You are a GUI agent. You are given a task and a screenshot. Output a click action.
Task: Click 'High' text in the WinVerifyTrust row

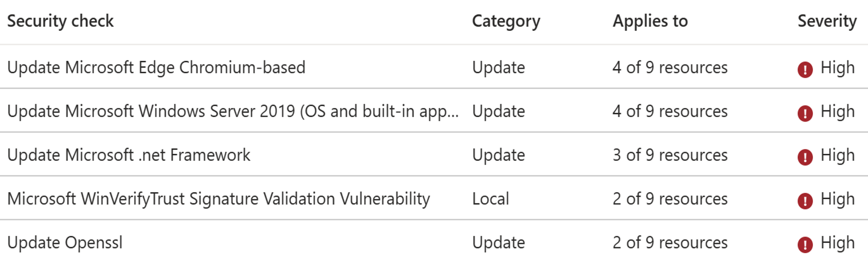837,199
